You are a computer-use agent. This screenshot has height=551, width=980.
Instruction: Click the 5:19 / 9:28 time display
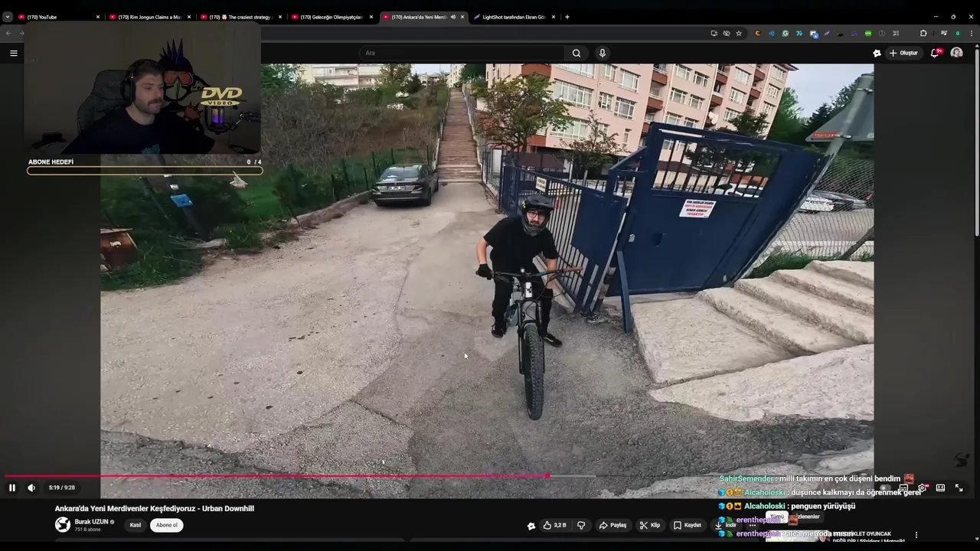(x=62, y=487)
